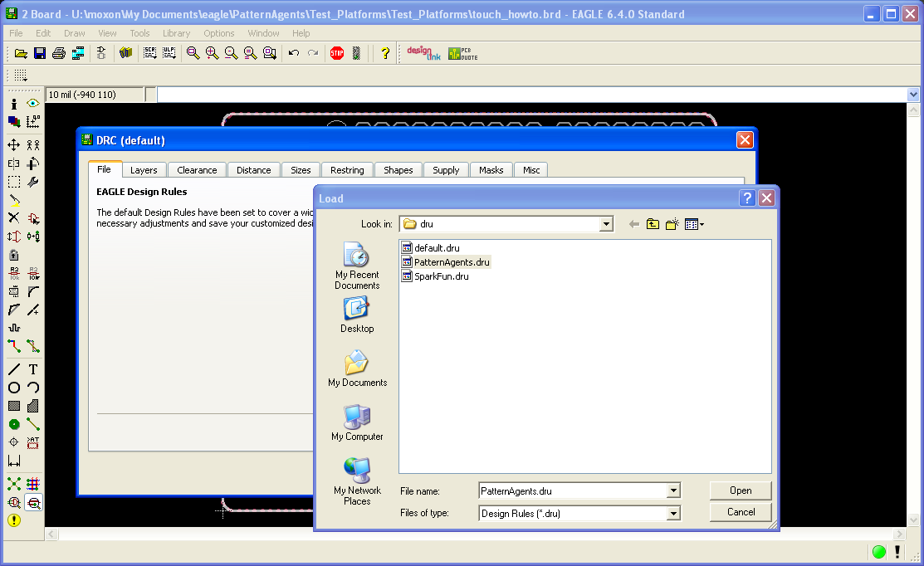Open the Masks tab
The height and width of the screenshot is (566, 924).
coord(491,170)
